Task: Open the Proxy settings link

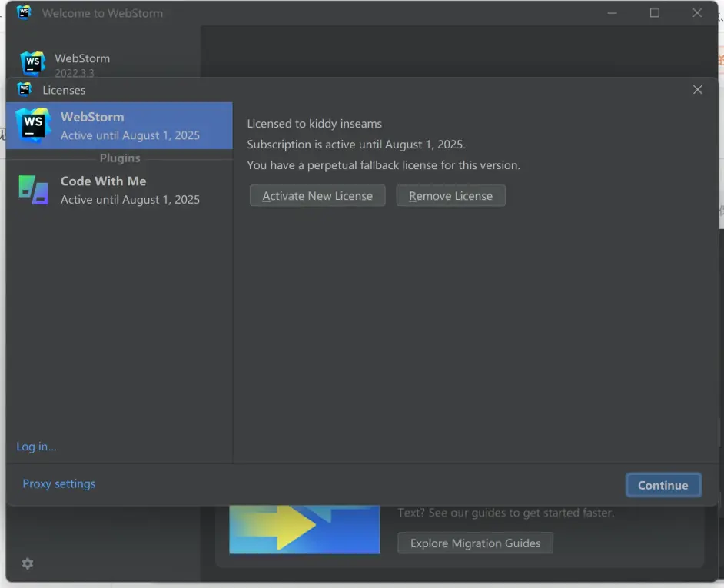Action: pyautogui.click(x=59, y=483)
